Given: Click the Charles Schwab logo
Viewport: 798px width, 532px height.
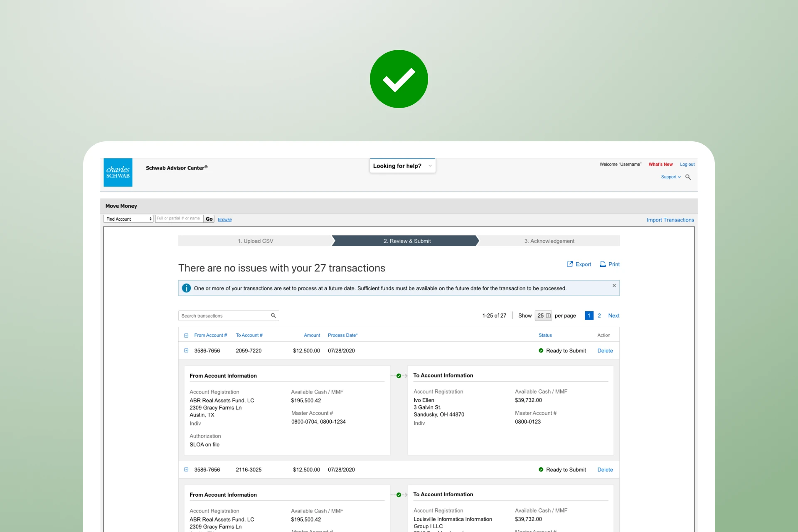Looking at the screenshot, I should click(x=118, y=172).
